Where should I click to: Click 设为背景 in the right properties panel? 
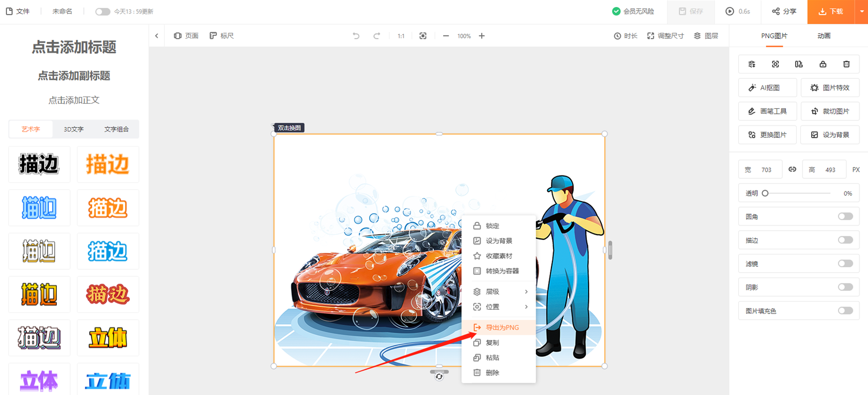(830, 135)
